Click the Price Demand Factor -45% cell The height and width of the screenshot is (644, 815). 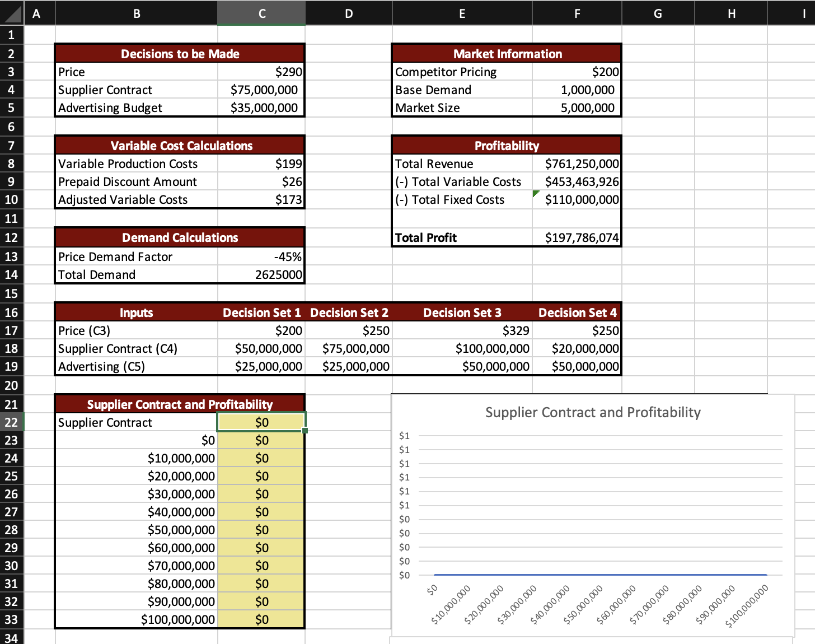tap(261, 256)
